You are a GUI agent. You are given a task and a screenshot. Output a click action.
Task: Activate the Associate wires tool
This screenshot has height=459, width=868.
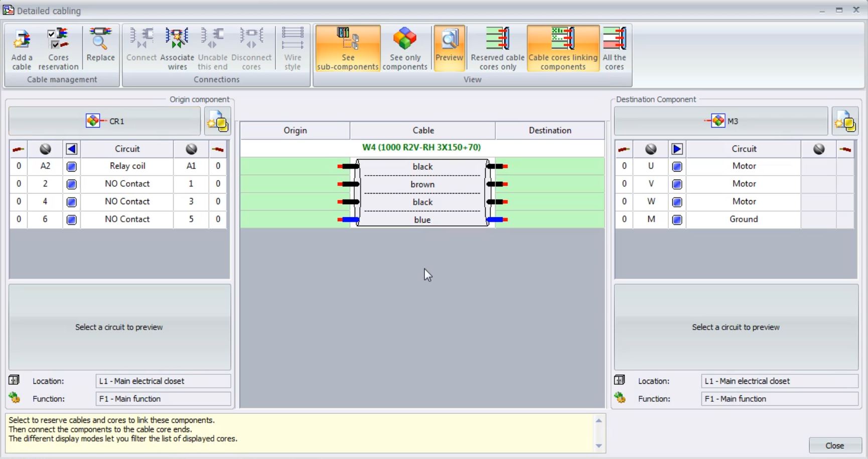pos(177,48)
